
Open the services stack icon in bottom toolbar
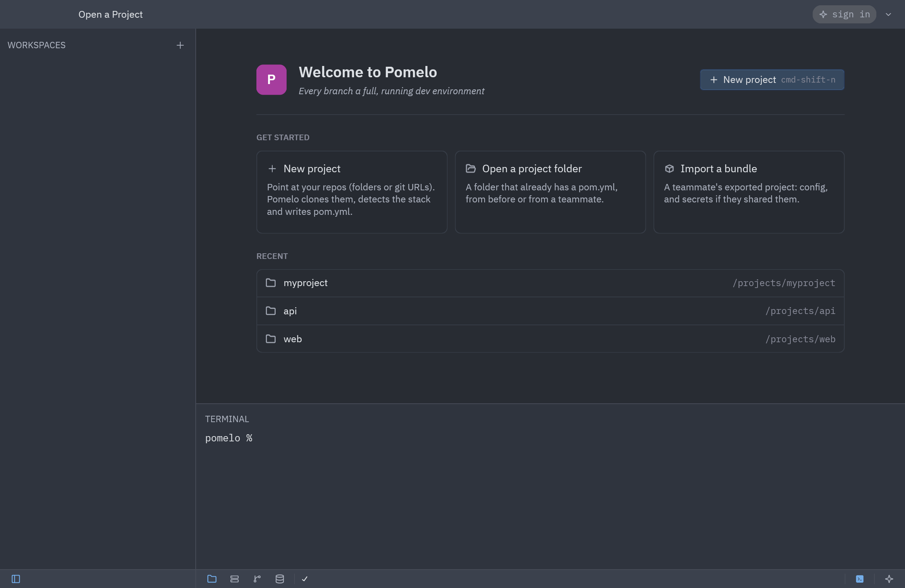[x=235, y=579]
